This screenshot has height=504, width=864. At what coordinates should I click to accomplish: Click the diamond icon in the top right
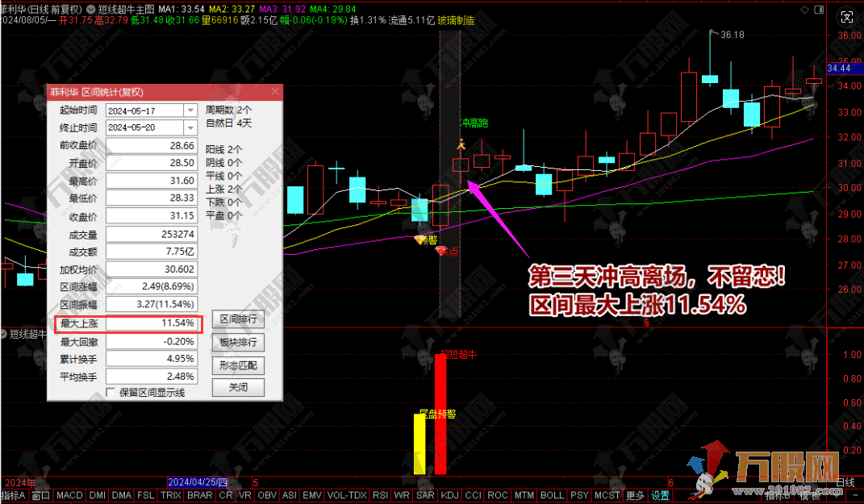coord(804,10)
